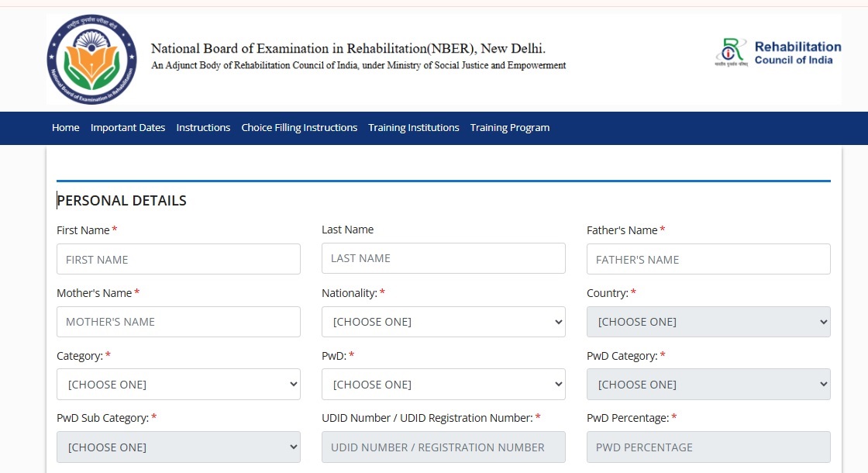Image resolution: width=868 pixels, height=473 pixels.
Task: Open the Country dropdown list
Action: click(708, 322)
